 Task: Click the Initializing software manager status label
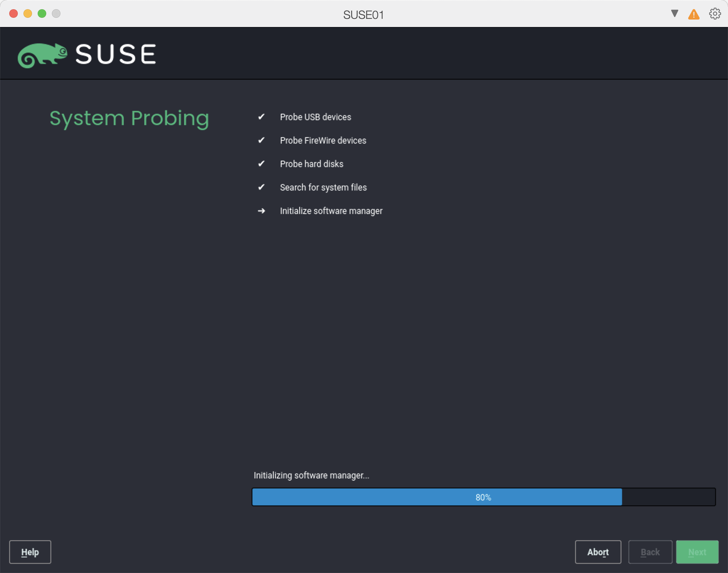tap(311, 475)
